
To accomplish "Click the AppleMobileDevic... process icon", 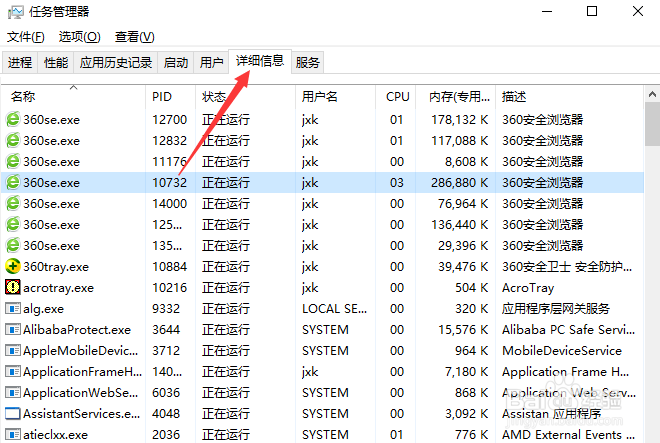I will coord(13,350).
